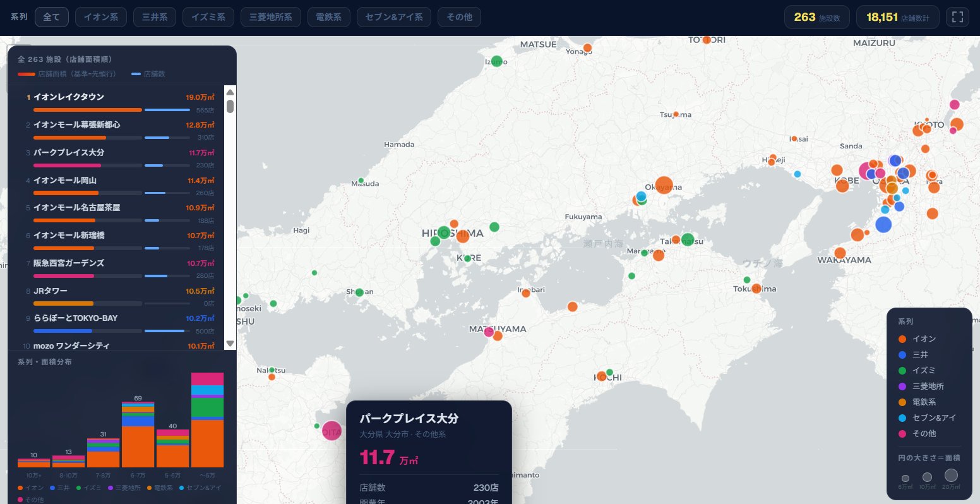Image resolution: width=980 pixels, height=504 pixels.
Task: Filter by イズミ系 chip
Action: 208,17
